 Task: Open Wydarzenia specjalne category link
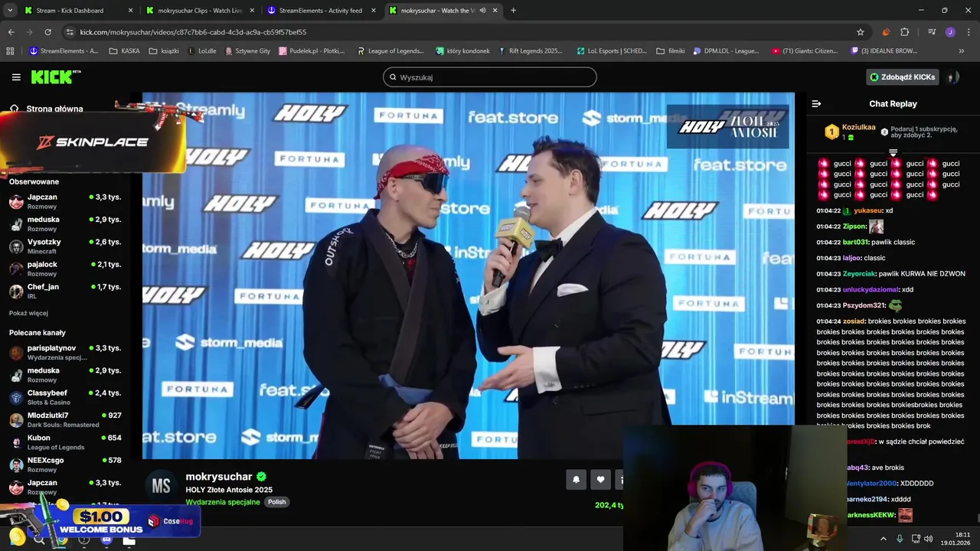223,502
